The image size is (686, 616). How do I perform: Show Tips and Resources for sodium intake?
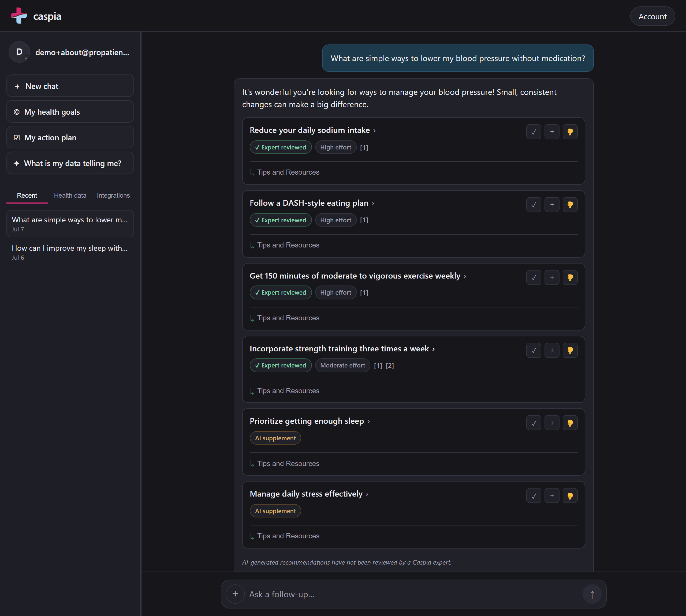[x=285, y=172]
